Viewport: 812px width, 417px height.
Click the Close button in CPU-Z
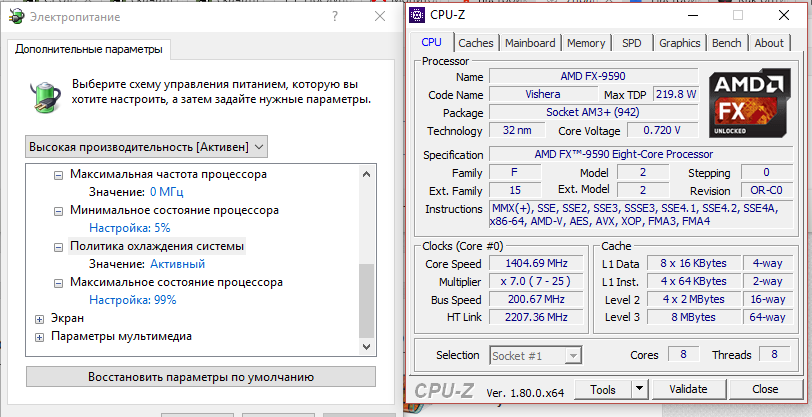coord(764,389)
